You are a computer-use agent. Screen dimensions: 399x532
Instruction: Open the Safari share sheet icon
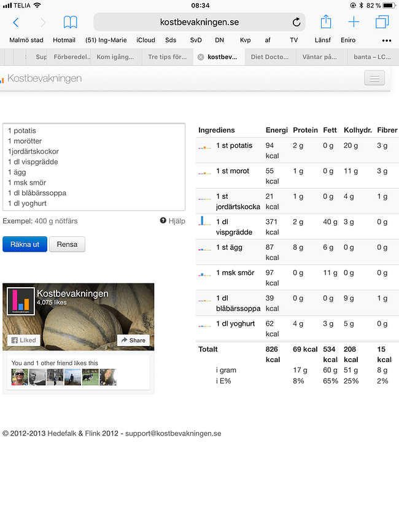[x=326, y=22]
